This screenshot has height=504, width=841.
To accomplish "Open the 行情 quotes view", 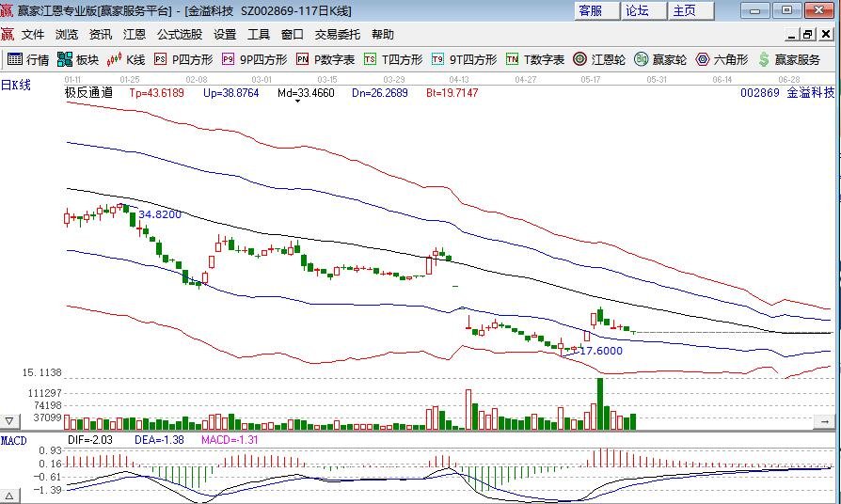I will 28,59.
